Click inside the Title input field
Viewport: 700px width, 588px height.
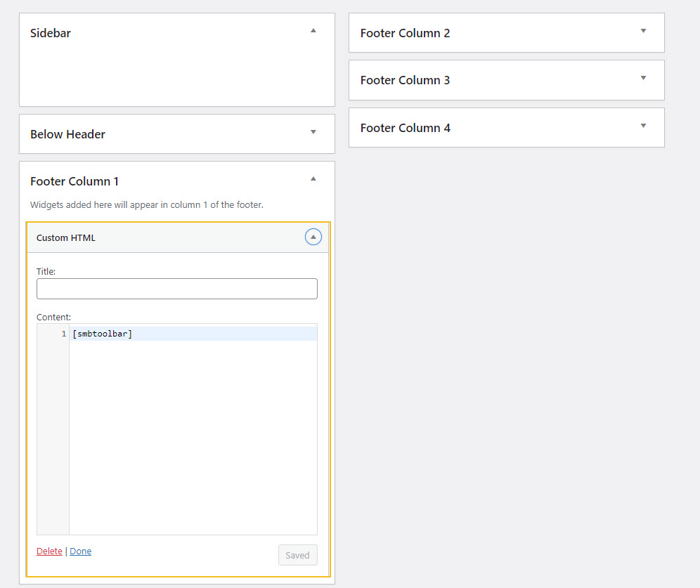point(176,288)
